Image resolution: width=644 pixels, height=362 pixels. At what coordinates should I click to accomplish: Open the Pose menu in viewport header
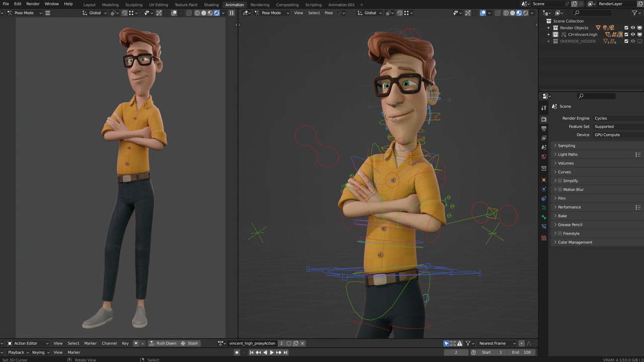click(329, 13)
